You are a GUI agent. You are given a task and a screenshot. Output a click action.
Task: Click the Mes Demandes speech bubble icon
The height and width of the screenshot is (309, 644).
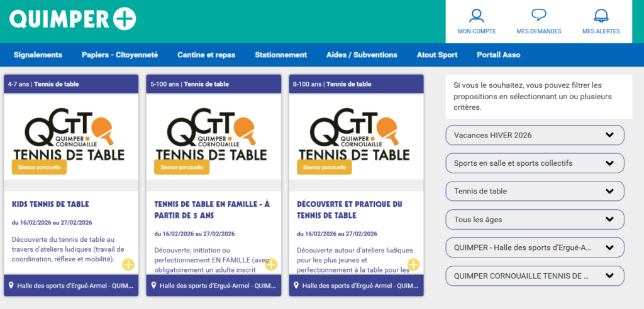pos(538,16)
